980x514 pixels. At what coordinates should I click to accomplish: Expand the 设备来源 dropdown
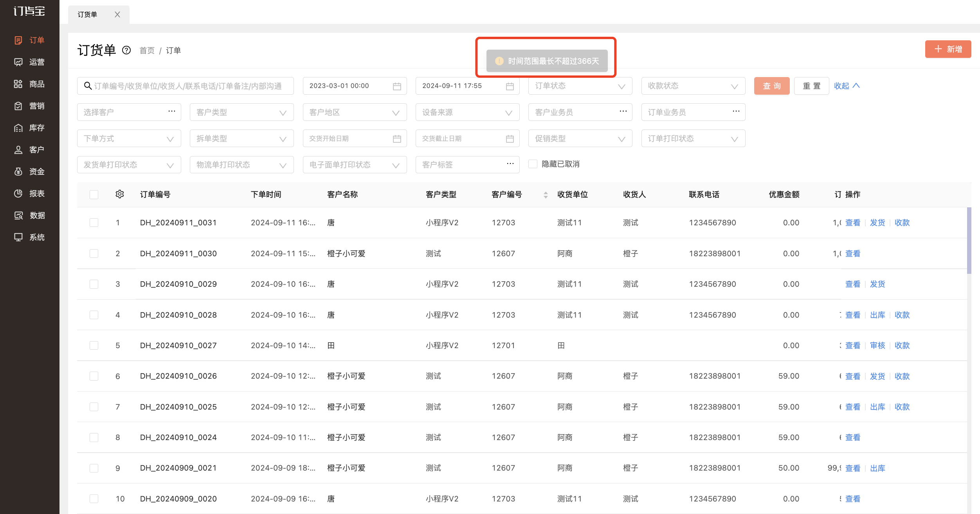click(x=467, y=112)
